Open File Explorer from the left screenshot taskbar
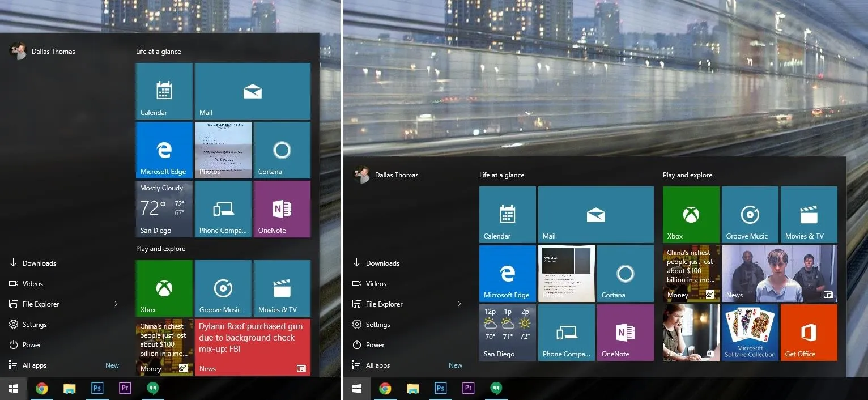The image size is (868, 400). 70,389
